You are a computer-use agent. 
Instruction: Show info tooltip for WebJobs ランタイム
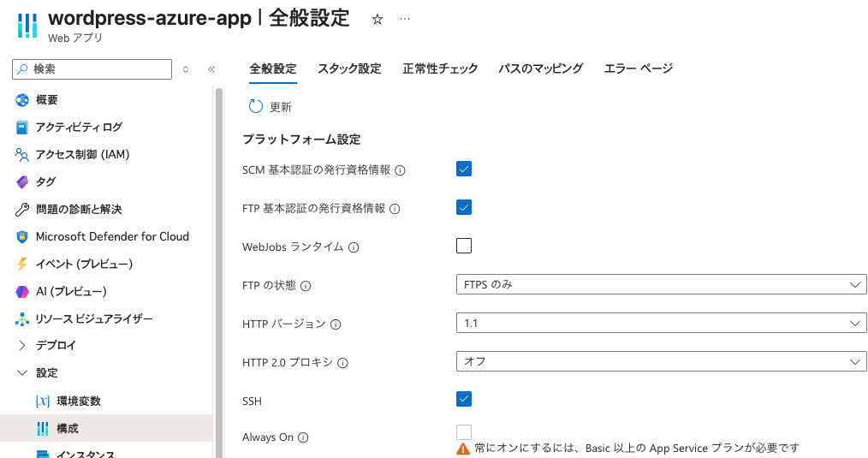(x=354, y=247)
